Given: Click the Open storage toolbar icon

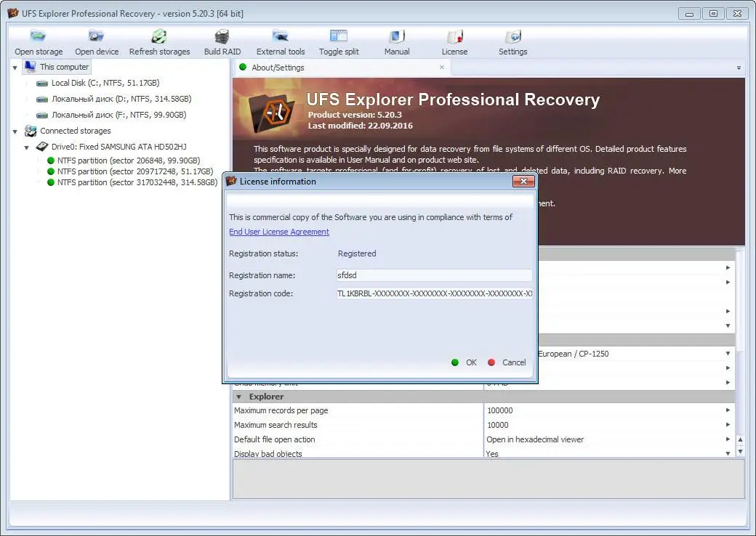Looking at the screenshot, I should [x=38, y=36].
